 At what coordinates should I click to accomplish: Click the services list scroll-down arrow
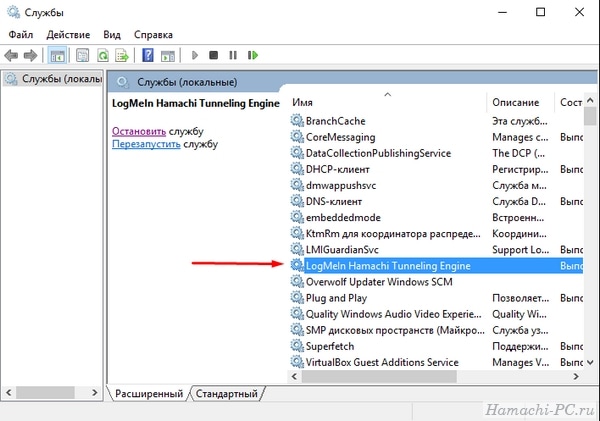590,362
